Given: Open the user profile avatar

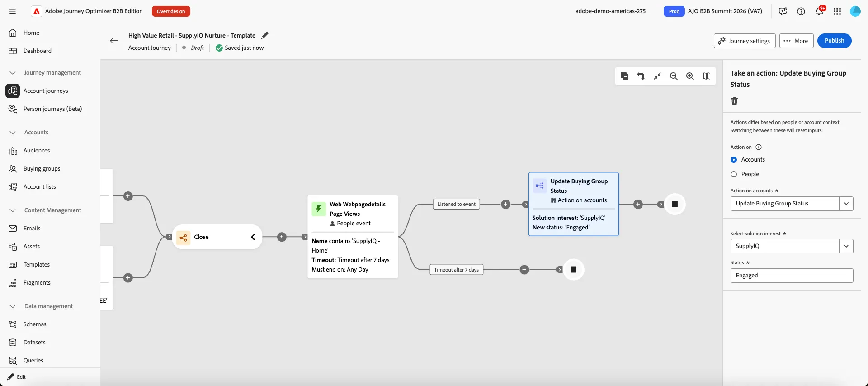Looking at the screenshot, I should coord(855,11).
